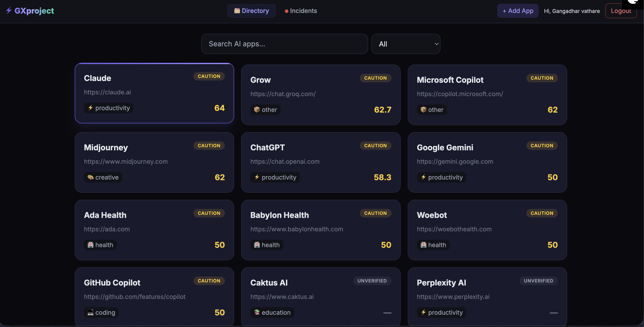Click the https://www.midjourney.com URL text
This screenshot has width=644, height=327.
point(126,162)
